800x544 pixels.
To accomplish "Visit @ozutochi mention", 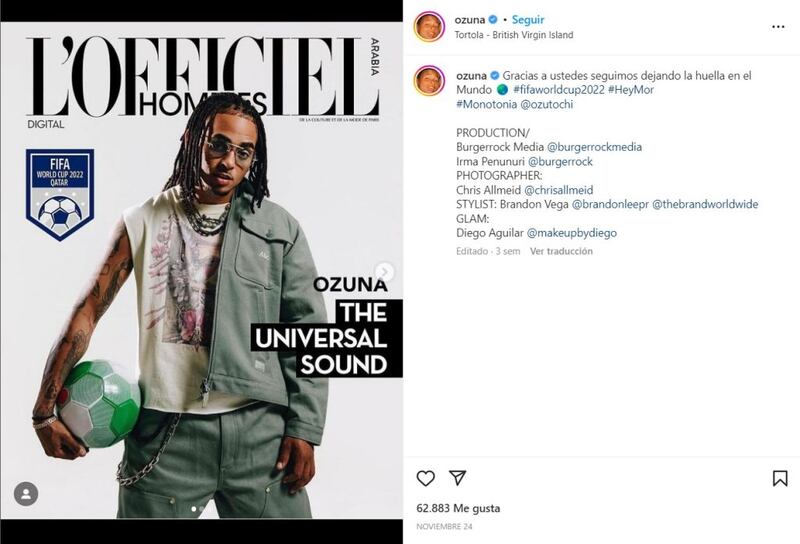I will tap(546, 104).
